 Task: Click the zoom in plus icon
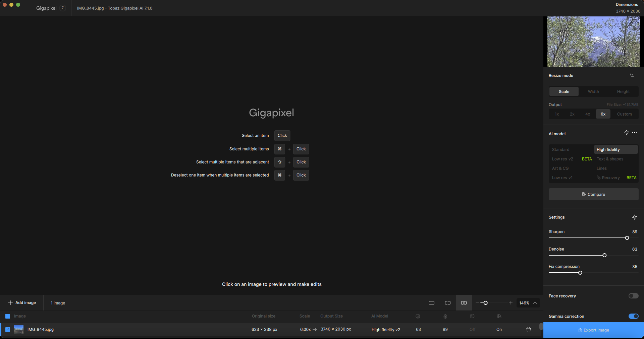(511, 303)
